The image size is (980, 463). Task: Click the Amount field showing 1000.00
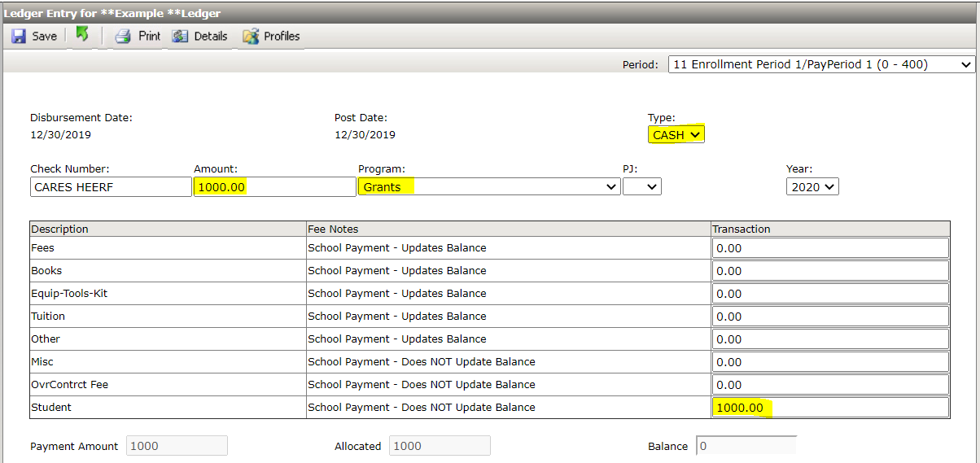pos(274,187)
